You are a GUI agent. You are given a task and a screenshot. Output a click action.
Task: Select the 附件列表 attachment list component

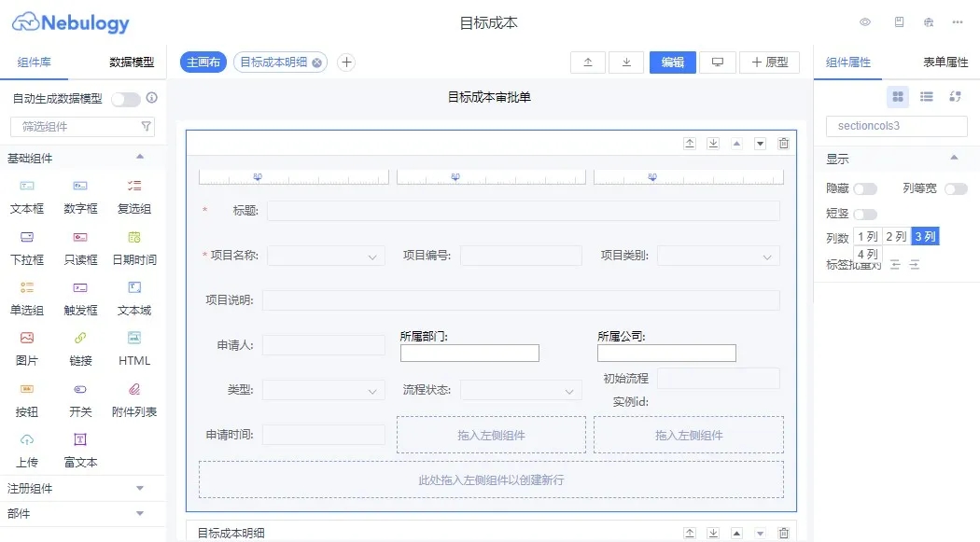click(134, 401)
